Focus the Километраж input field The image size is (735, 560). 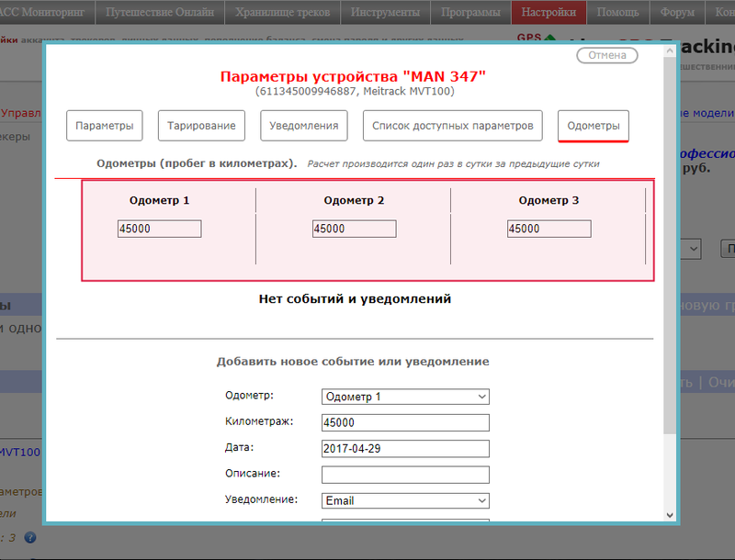click(405, 422)
